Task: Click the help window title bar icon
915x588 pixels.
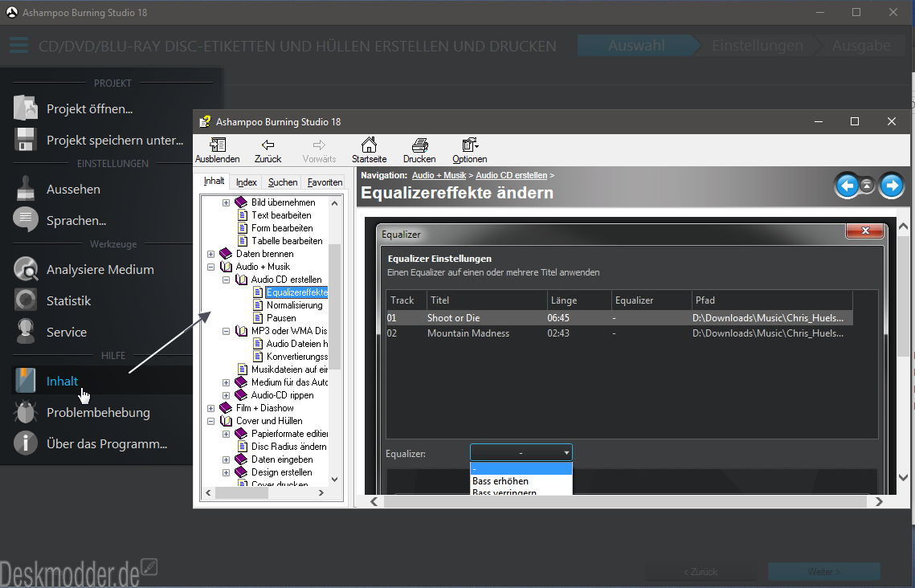Action: [x=205, y=121]
